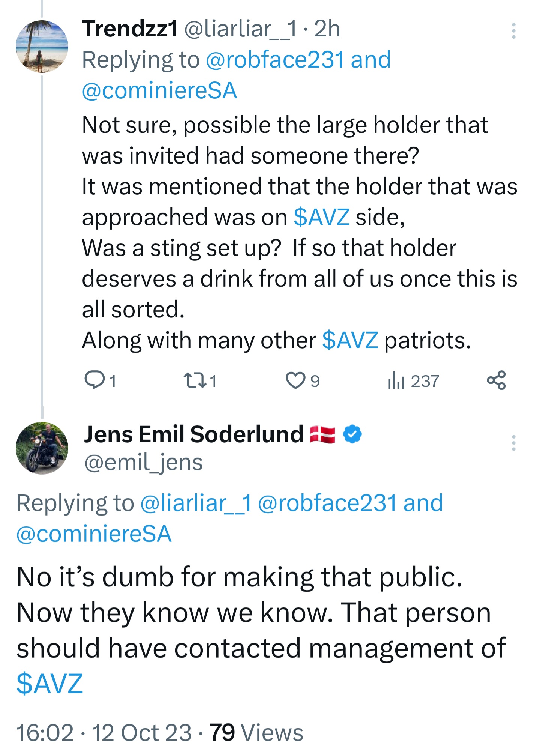Open the $AVZ cashtag after "approached was on"
This screenshot has height=756, width=540.
pos(322,217)
